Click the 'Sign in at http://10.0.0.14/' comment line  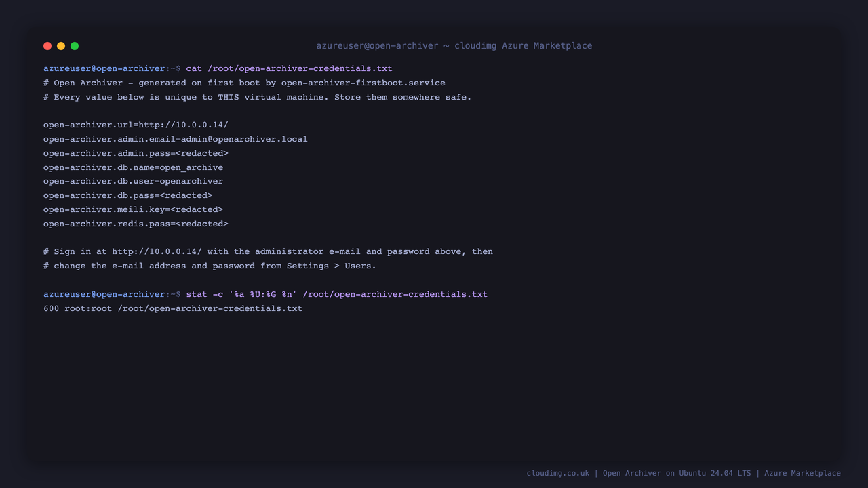(268, 251)
